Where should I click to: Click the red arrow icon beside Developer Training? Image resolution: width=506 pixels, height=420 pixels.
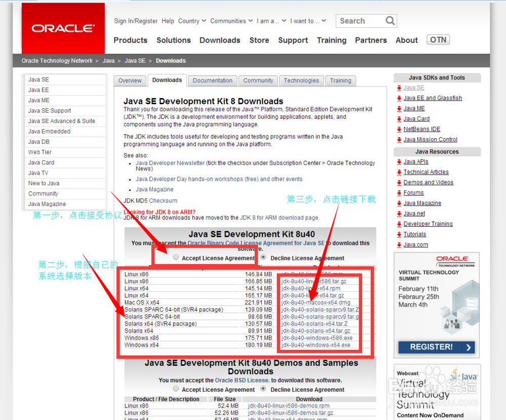(x=399, y=224)
